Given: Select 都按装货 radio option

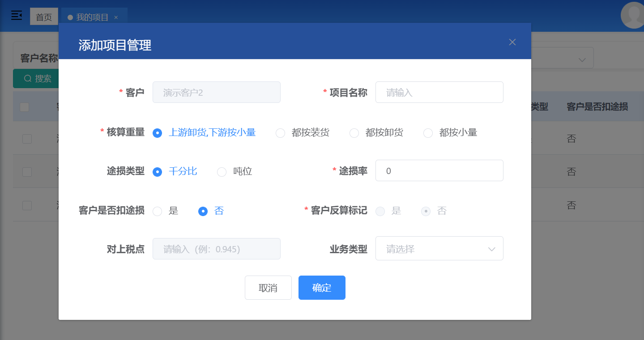Looking at the screenshot, I should [303, 133].
